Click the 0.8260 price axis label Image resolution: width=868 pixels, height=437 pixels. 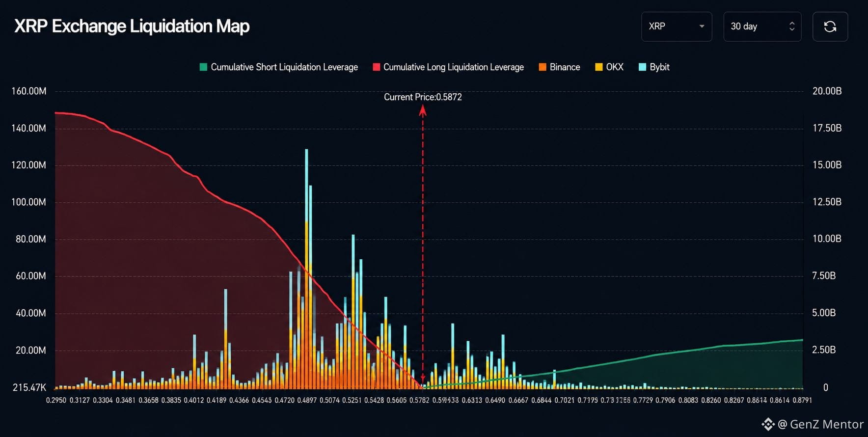click(711, 400)
